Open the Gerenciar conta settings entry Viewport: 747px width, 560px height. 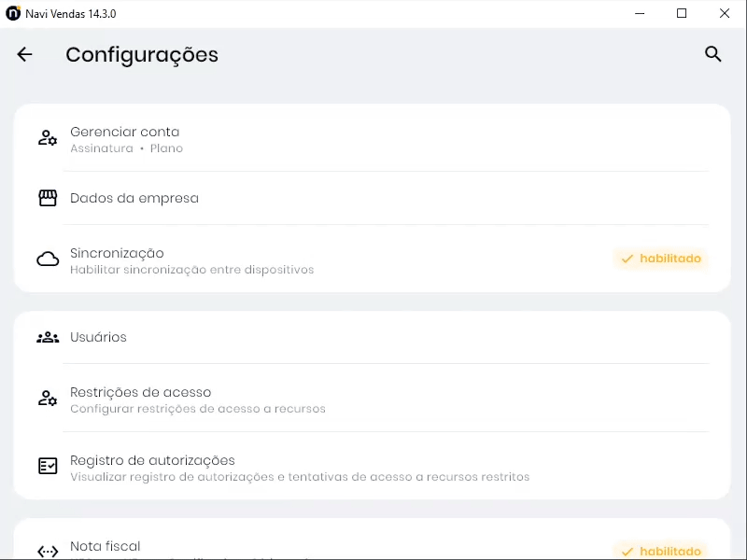125,133
